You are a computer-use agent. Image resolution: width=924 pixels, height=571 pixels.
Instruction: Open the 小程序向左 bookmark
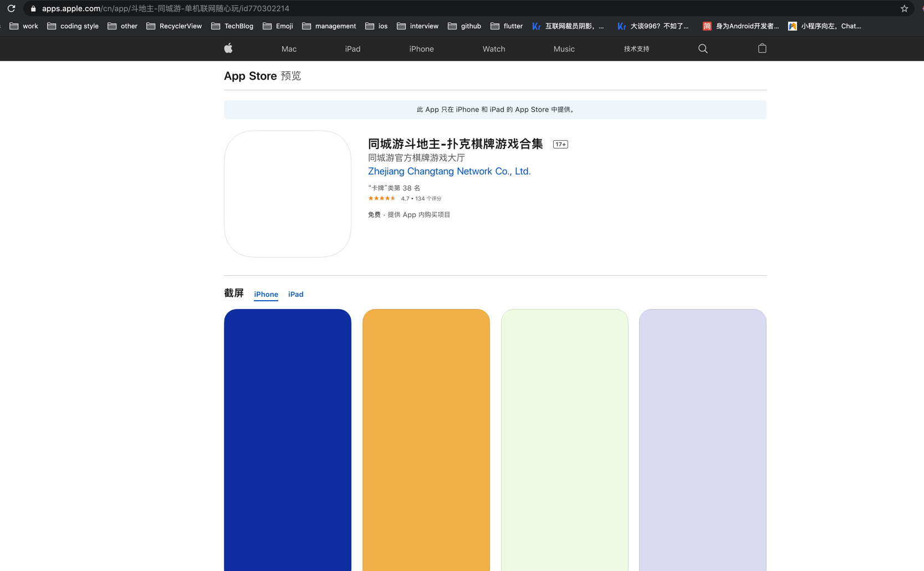pyautogui.click(x=825, y=26)
